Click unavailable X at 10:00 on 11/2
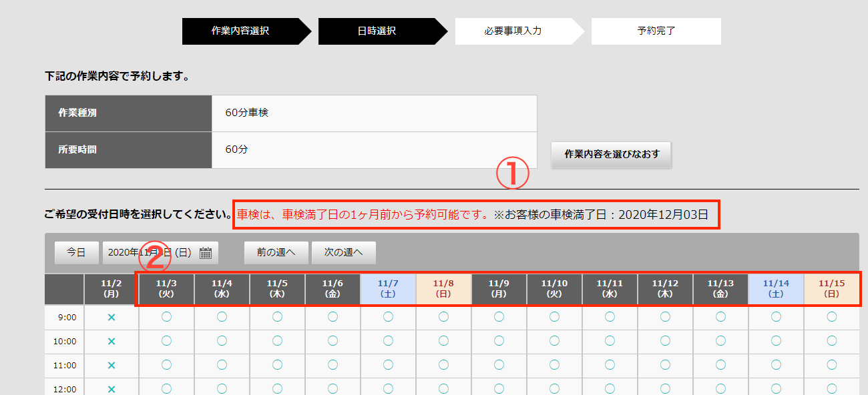This screenshot has height=395, width=868. click(112, 341)
